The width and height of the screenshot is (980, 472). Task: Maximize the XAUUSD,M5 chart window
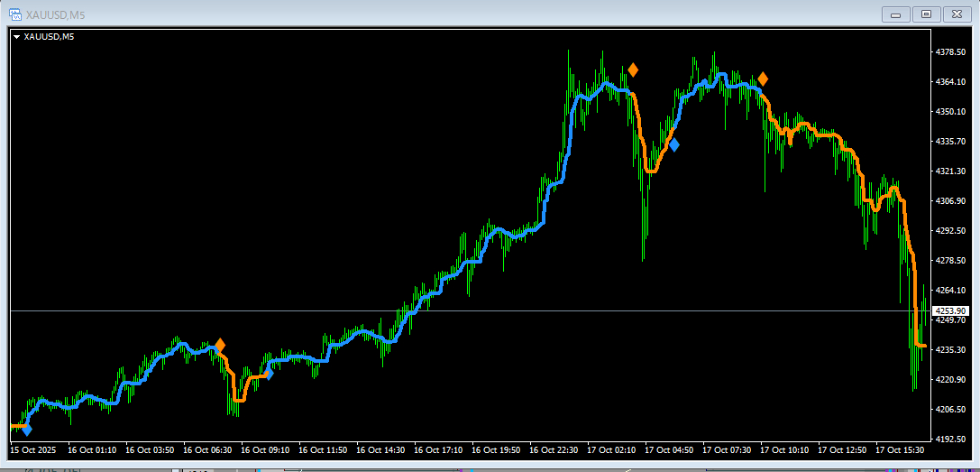coord(925,14)
